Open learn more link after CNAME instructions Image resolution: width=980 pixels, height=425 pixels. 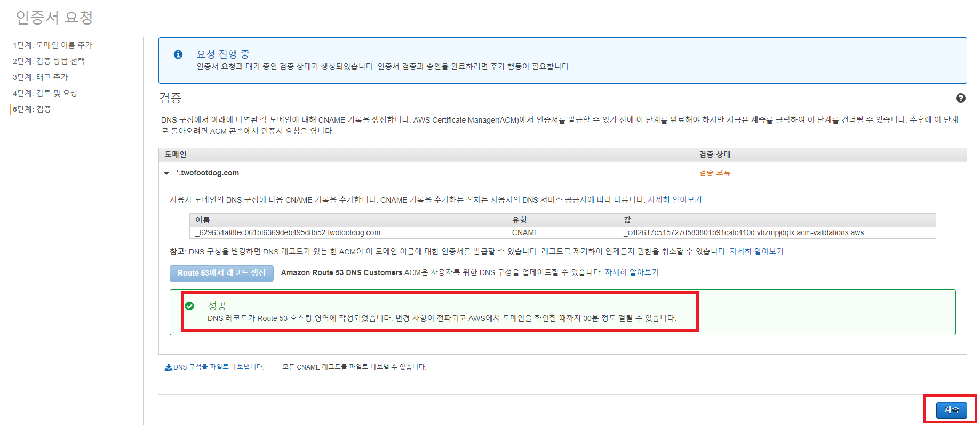(x=674, y=200)
